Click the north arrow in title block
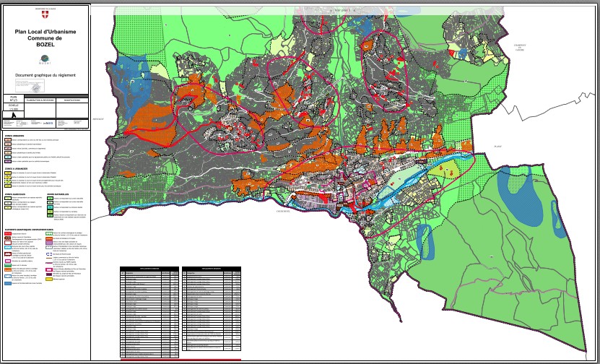Viewport: 600px width, 364px height. click(12, 113)
